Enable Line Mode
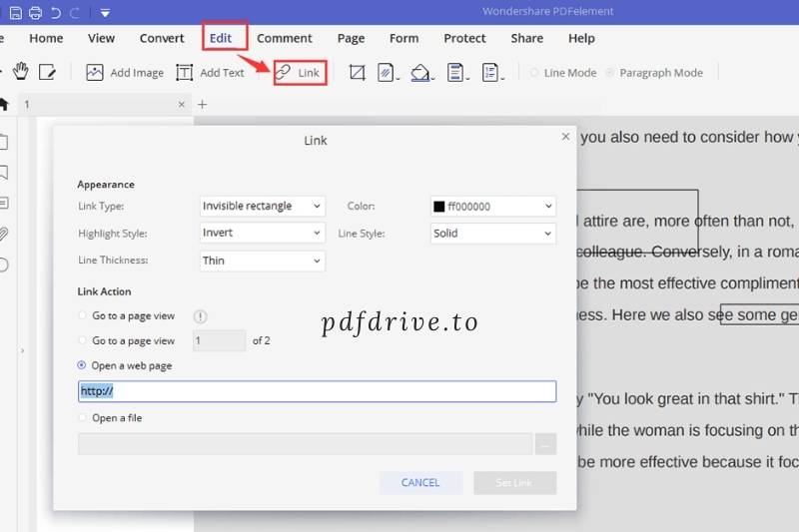 point(563,73)
